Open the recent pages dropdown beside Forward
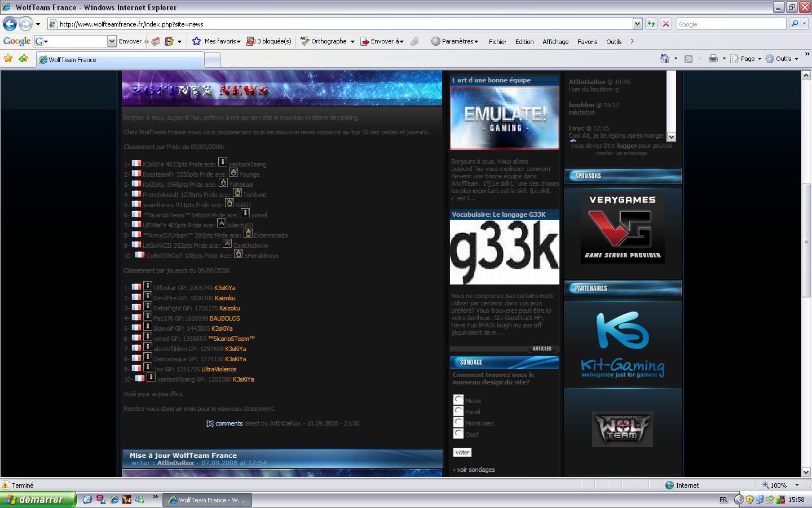This screenshot has width=812, height=508. (38, 24)
